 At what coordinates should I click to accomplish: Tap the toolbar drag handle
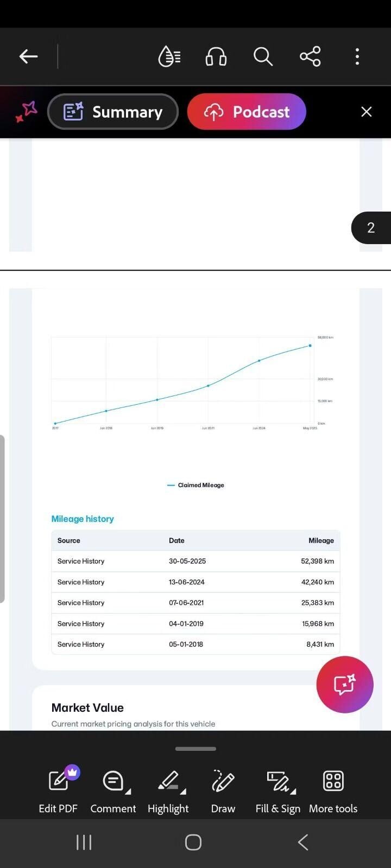[195, 749]
